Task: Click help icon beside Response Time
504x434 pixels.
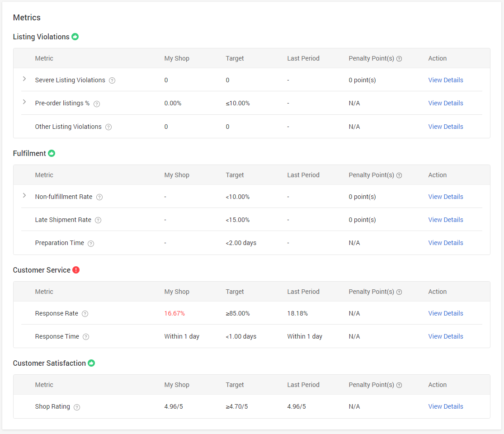Action: pos(86,337)
